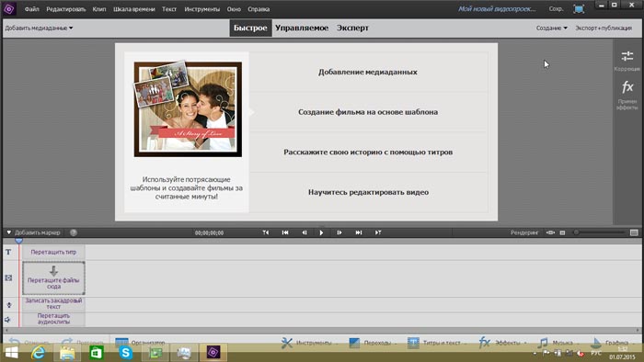The height and width of the screenshot is (362, 644).
Task: Open the Инструменты menu in menu bar
Action: (201, 9)
